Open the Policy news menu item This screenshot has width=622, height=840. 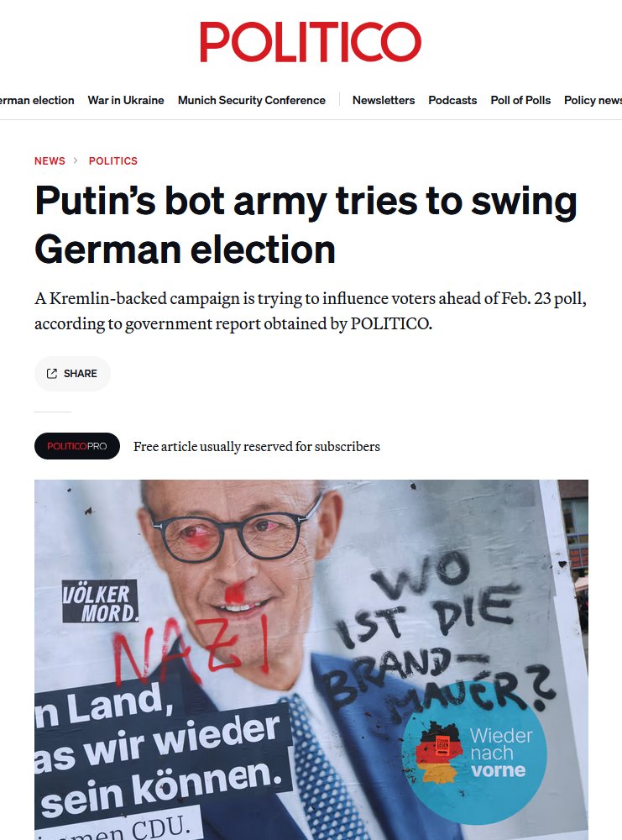[593, 100]
